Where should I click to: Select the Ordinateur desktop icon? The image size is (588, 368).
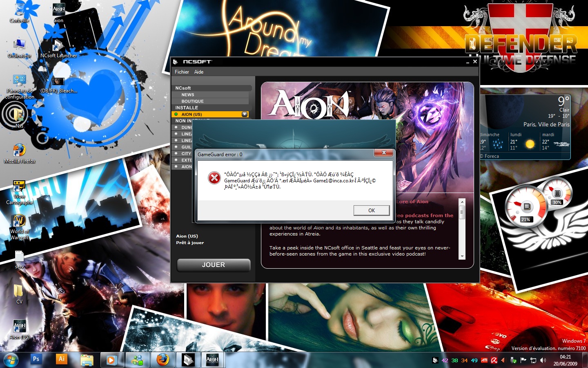tap(19, 48)
